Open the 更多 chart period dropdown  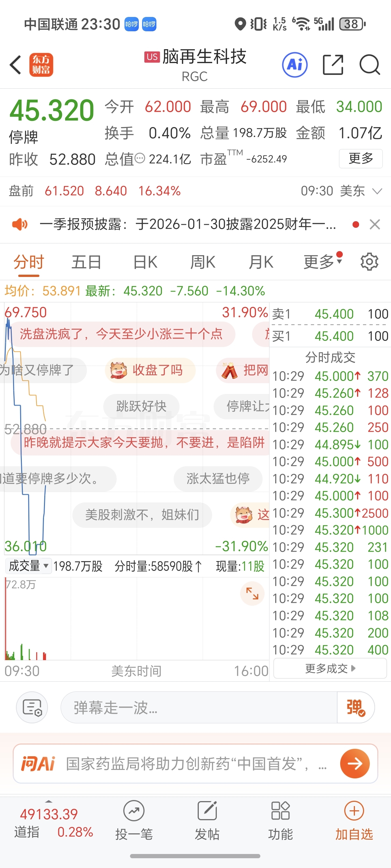(323, 262)
